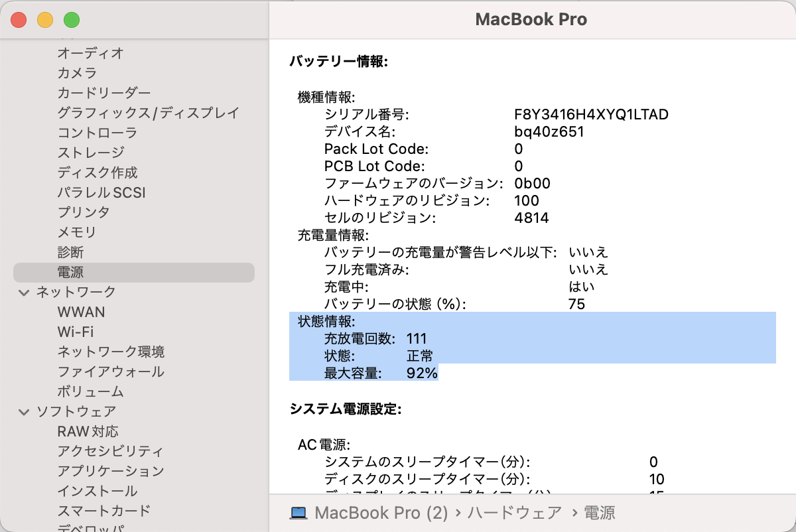796x532 pixels.
Task: Open the オーディオ sidebar item
Action: (90, 53)
